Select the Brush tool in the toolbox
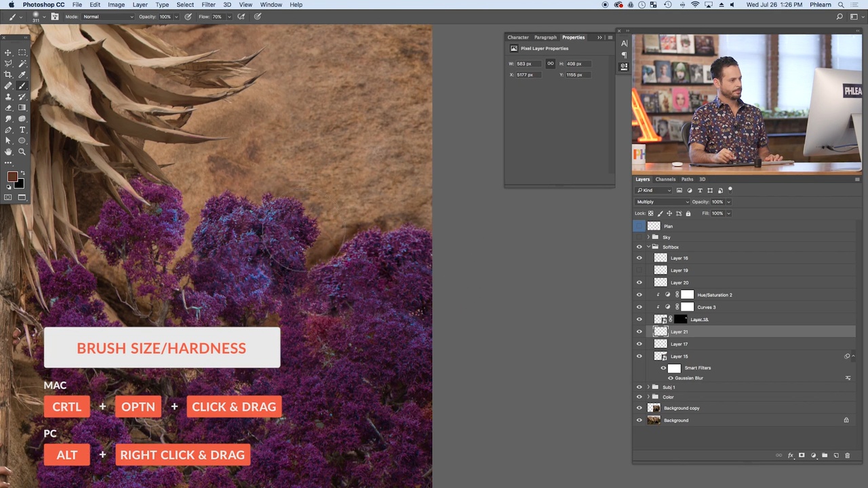Viewport: 868px width, 488px height. click(x=22, y=86)
